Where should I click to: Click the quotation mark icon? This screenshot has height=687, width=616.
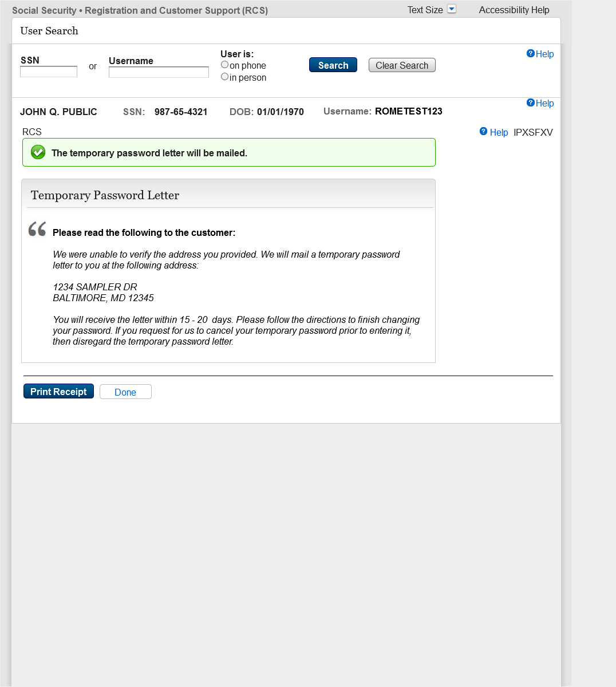coord(37,229)
